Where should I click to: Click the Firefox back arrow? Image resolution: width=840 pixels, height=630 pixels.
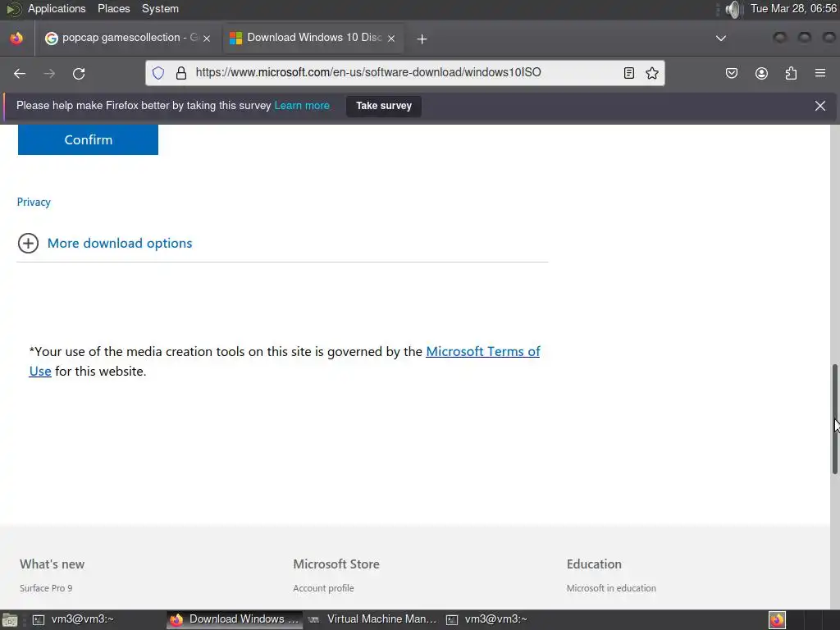pyautogui.click(x=20, y=73)
